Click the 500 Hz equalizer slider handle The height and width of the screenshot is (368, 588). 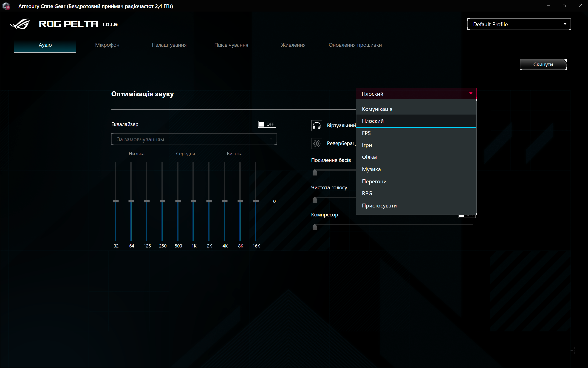(x=178, y=201)
